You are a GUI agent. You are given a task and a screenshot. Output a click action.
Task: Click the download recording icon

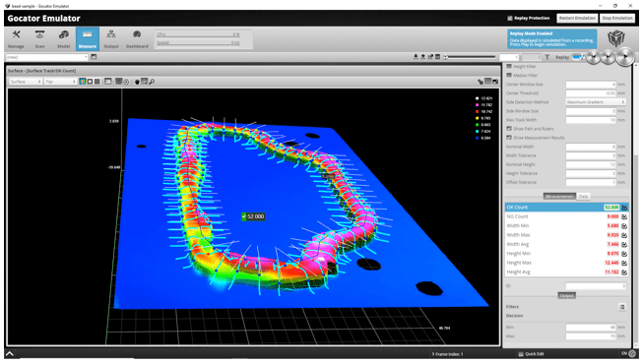(x=416, y=57)
